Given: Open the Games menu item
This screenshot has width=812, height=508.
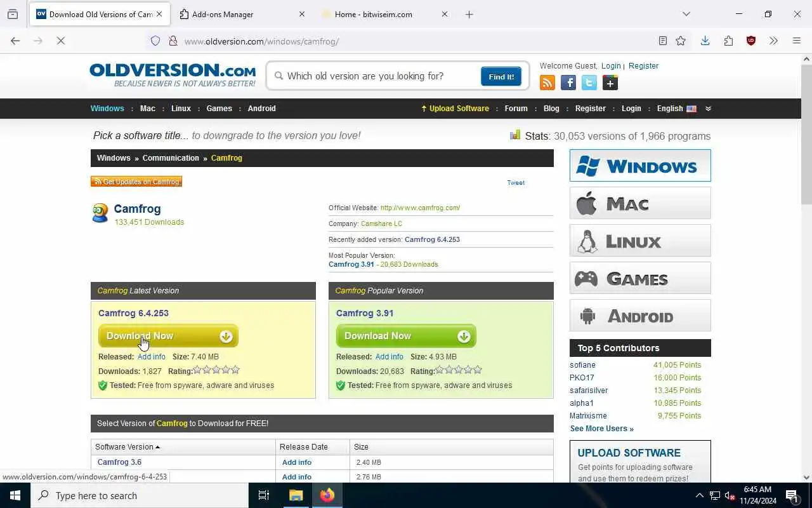Looking at the screenshot, I should point(219,109).
